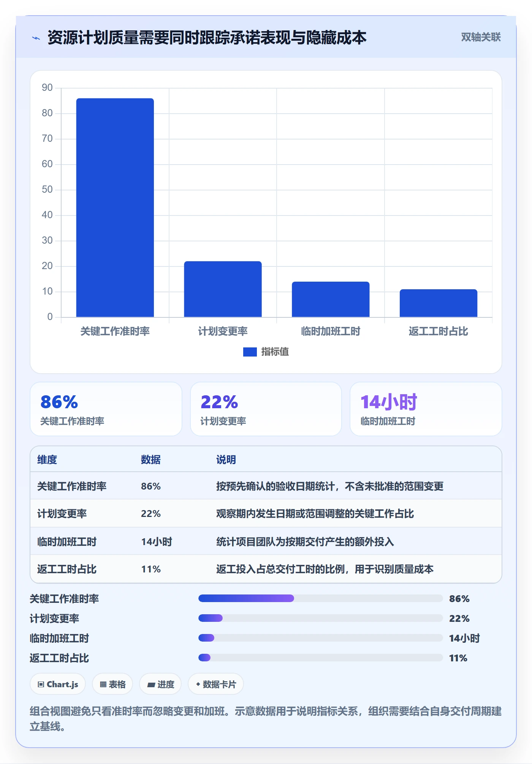Click the Chart.js tag icon

coord(41,685)
